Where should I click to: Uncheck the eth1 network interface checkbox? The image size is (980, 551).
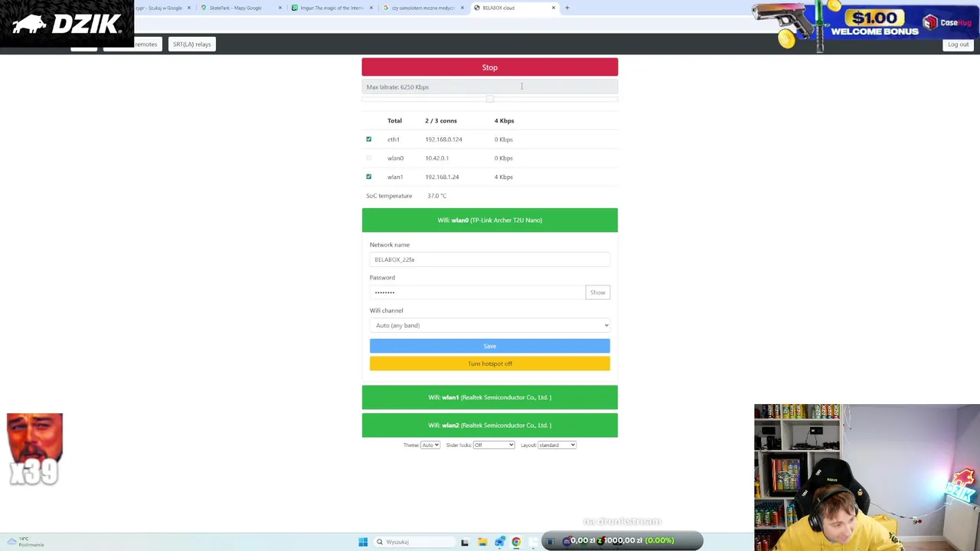point(368,139)
